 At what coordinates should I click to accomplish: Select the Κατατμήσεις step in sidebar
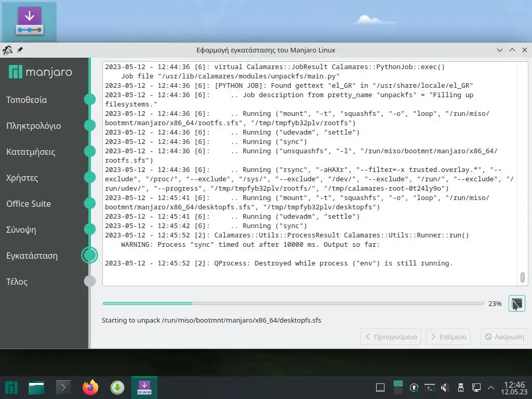(x=31, y=152)
